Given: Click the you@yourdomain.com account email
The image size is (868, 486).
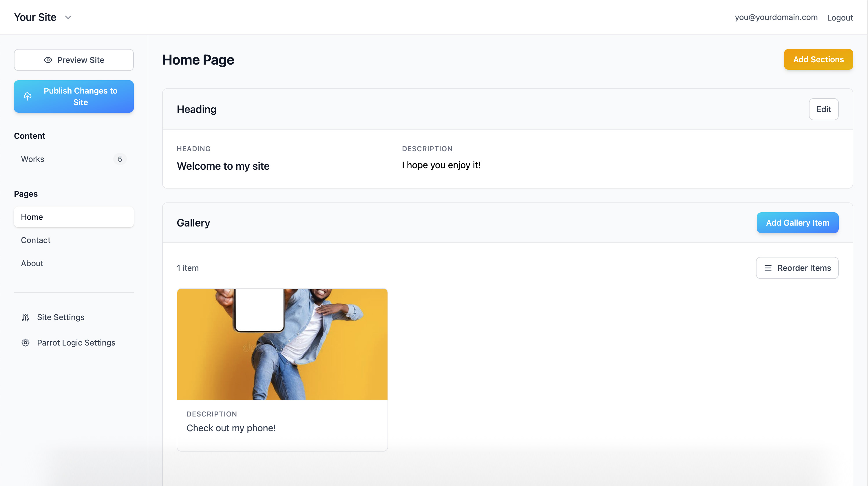Looking at the screenshot, I should (776, 17).
